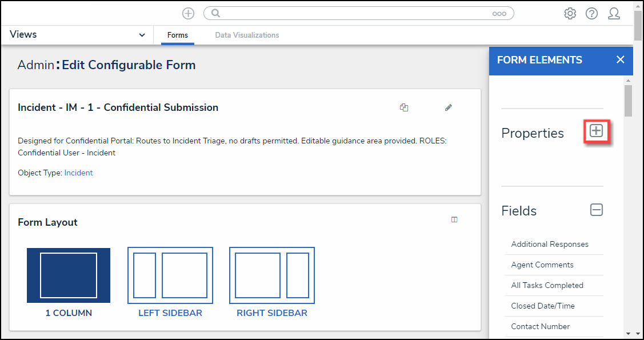
Task: Select the 1 Column layout
Action: tap(69, 275)
